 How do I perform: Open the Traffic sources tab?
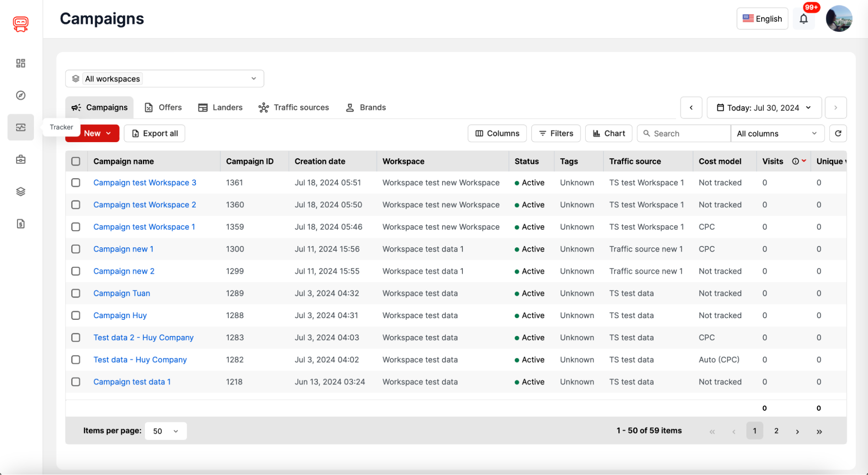click(x=294, y=107)
